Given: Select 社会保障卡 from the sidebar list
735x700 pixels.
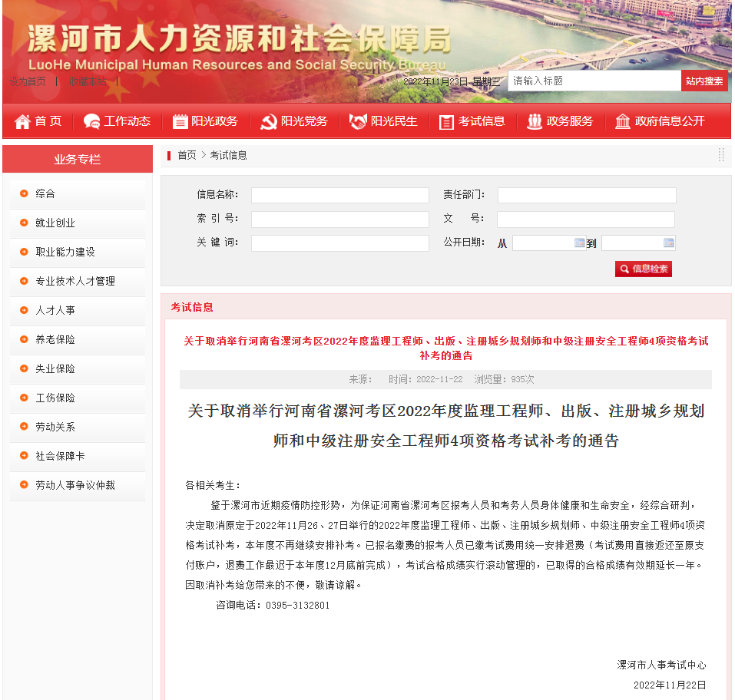Looking at the screenshot, I should point(60,456).
